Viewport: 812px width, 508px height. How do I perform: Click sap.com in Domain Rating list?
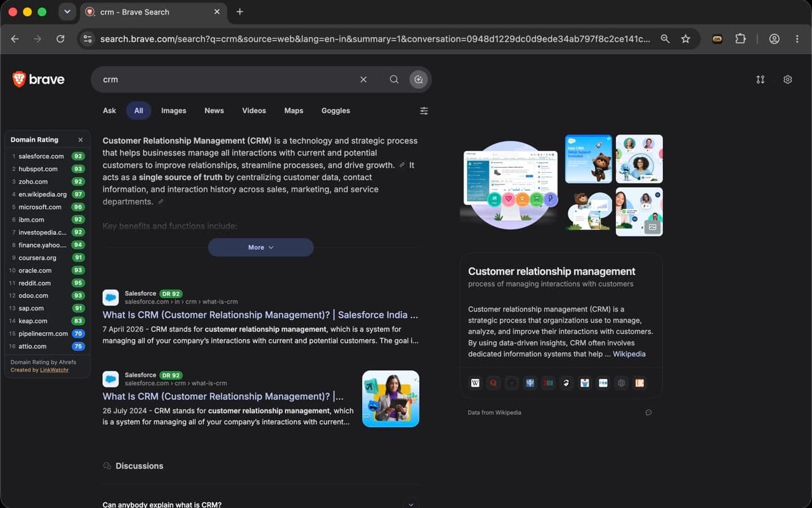[32, 309]
